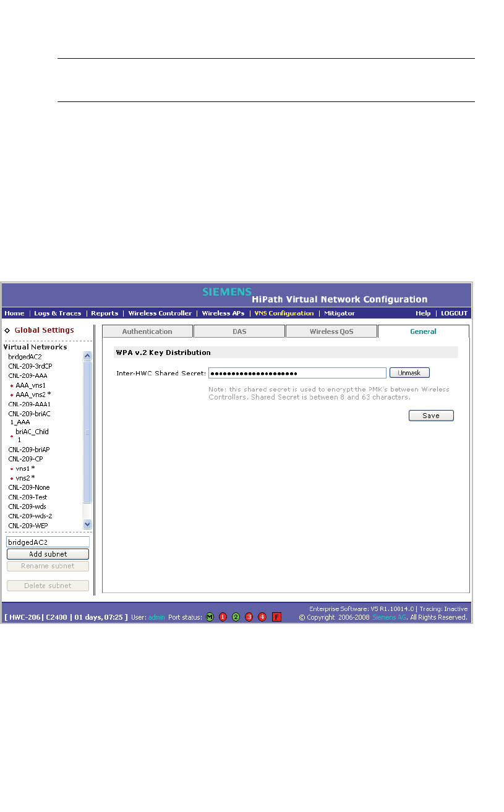Open the Help link
The image size is (504, 812).
coord(423,314)
